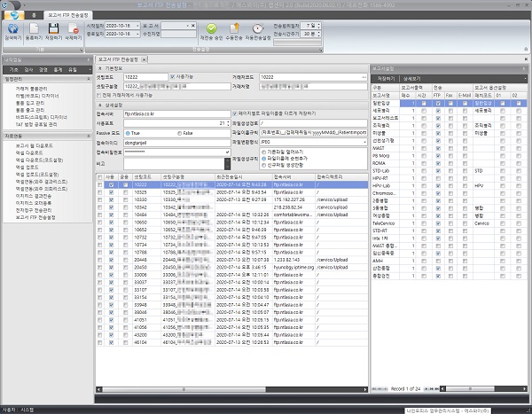The image size is (532, 414).
Task: Toggle the 사용 checkbox in row 10525
Action: 112,192
